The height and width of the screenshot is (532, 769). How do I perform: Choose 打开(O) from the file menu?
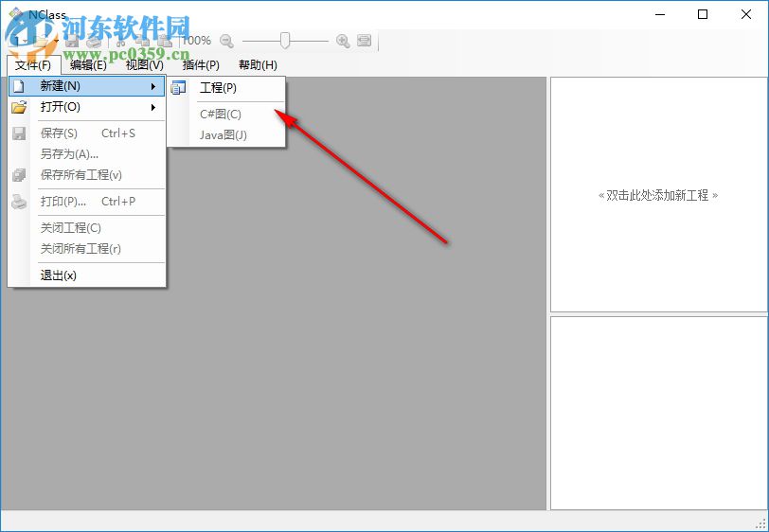87,107
